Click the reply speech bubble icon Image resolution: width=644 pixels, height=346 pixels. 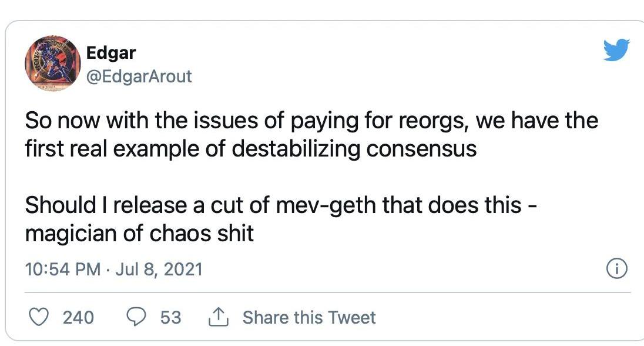137,317
